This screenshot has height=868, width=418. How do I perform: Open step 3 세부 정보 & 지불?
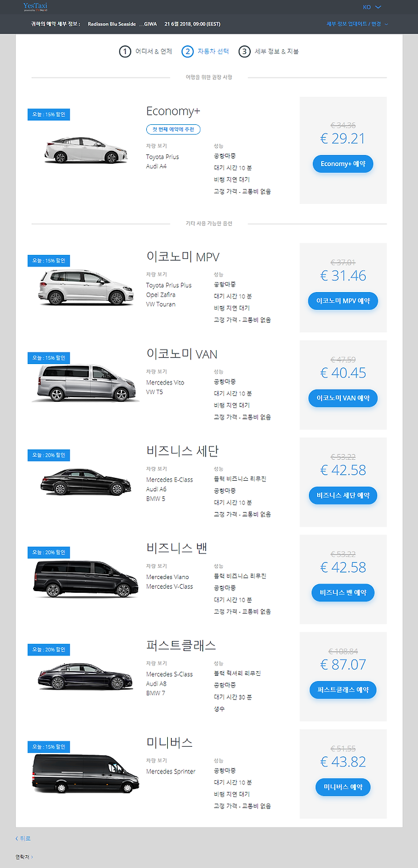click(268, 52)
